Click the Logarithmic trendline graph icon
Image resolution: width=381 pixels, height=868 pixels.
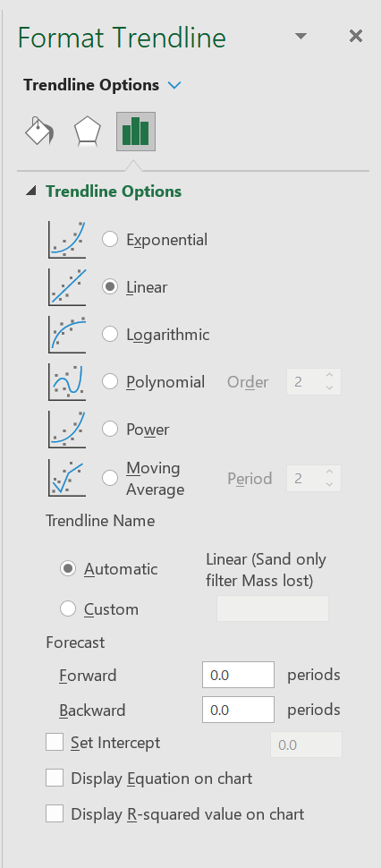pos(67,335)
